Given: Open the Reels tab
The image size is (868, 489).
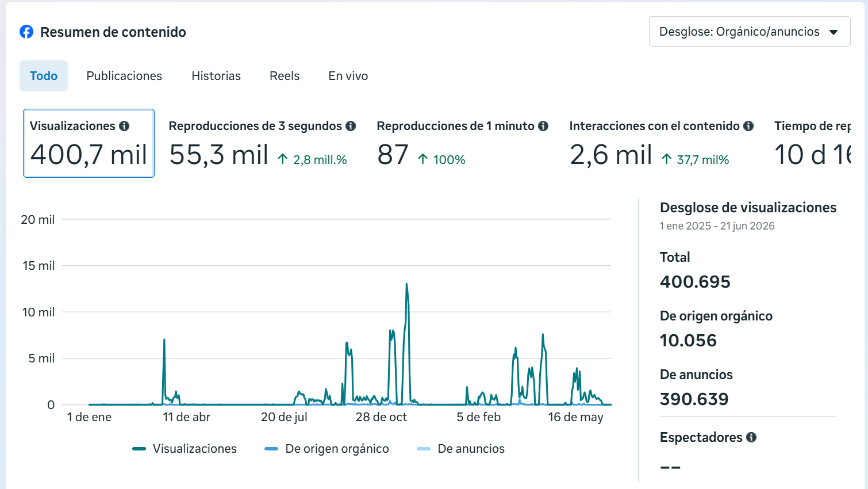Looking at the screenshot, I should pyautogui.click(x=285, y=76).
